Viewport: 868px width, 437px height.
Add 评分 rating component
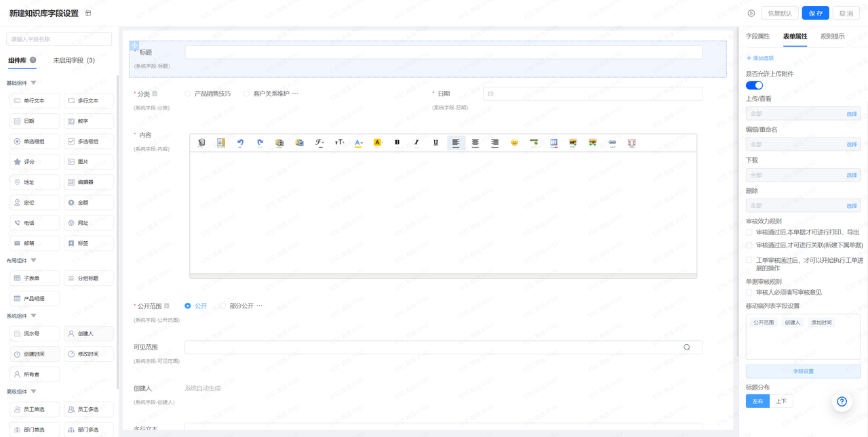tap(35, 162)
